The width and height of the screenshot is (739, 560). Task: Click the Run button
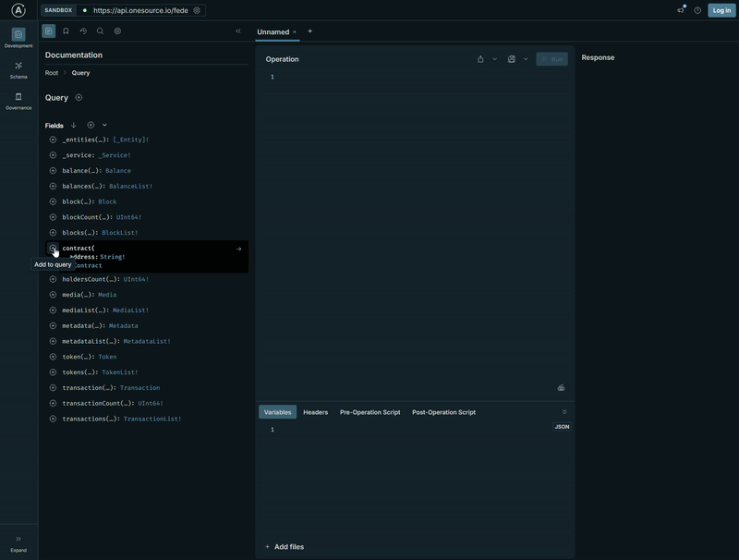551,57
